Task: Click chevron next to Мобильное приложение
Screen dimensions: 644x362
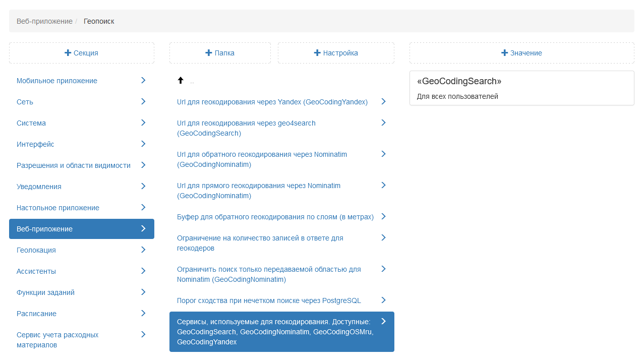Action: [x=143, y=80]
